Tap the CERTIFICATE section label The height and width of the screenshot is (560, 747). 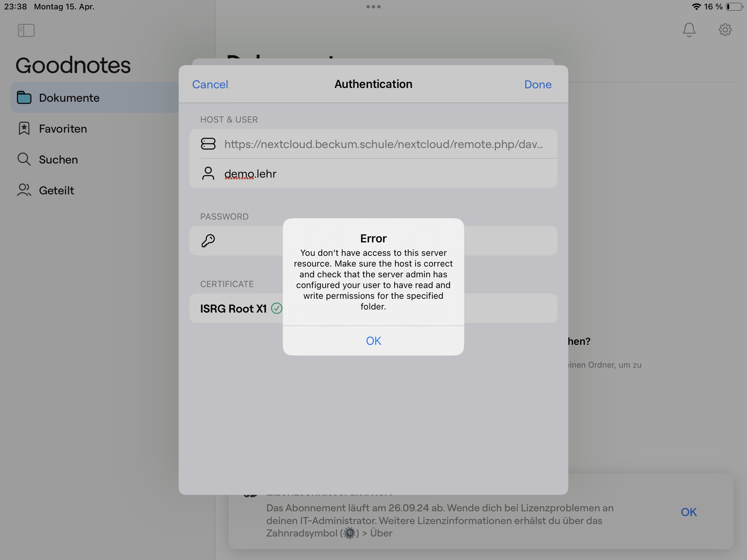point(227,284)
